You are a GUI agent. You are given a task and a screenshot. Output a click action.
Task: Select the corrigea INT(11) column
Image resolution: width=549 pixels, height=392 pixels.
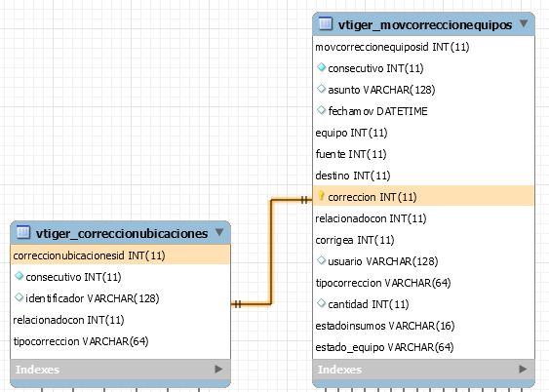click(x=423, y=240)
